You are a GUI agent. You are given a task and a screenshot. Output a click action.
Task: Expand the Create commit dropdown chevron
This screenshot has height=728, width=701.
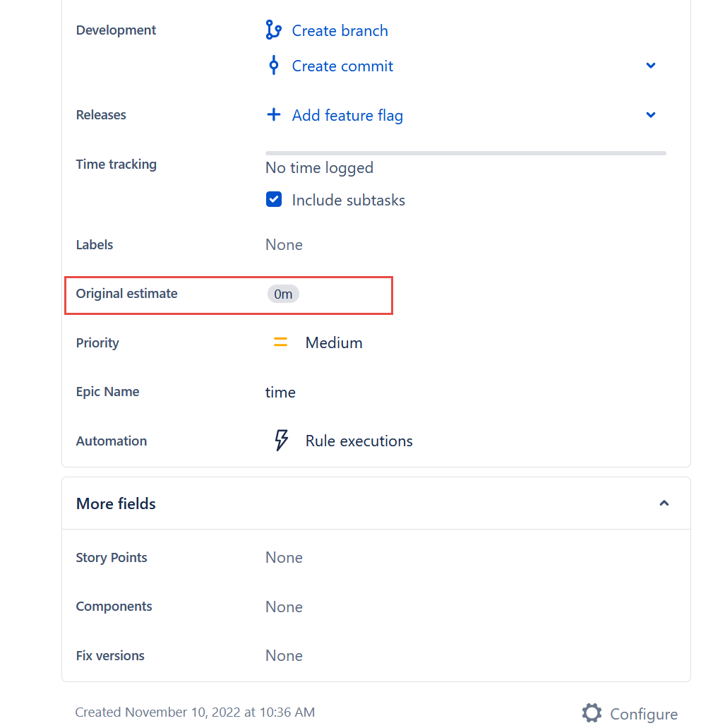(650, 65)
